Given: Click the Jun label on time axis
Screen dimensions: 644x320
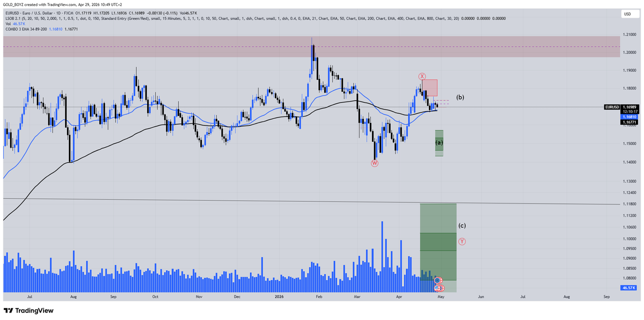Looking at the screenshot, I should point(481,296).
